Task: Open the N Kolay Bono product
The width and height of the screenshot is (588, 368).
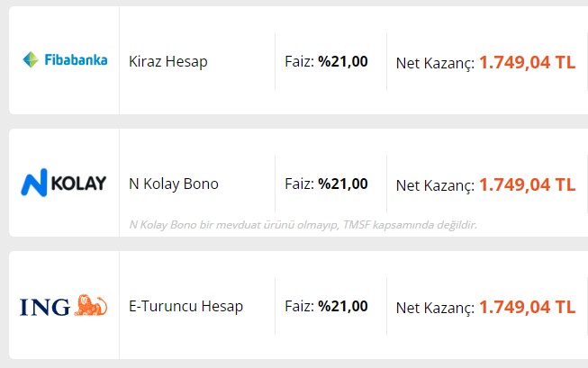Action: (x=174, y=184)
